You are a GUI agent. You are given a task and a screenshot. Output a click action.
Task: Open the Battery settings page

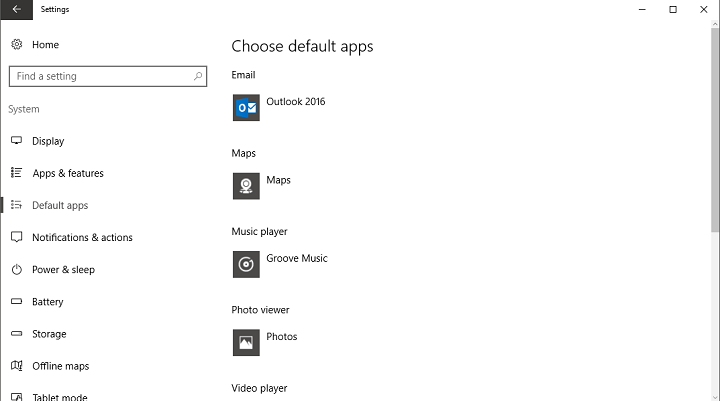tap(48, 302)
